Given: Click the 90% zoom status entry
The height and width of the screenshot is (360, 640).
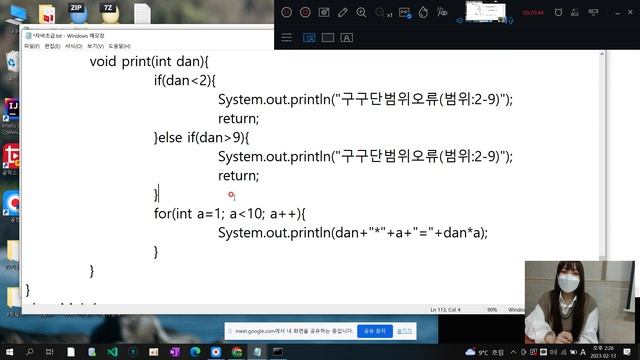Looking at the screenshot, I should pos(492,310).
